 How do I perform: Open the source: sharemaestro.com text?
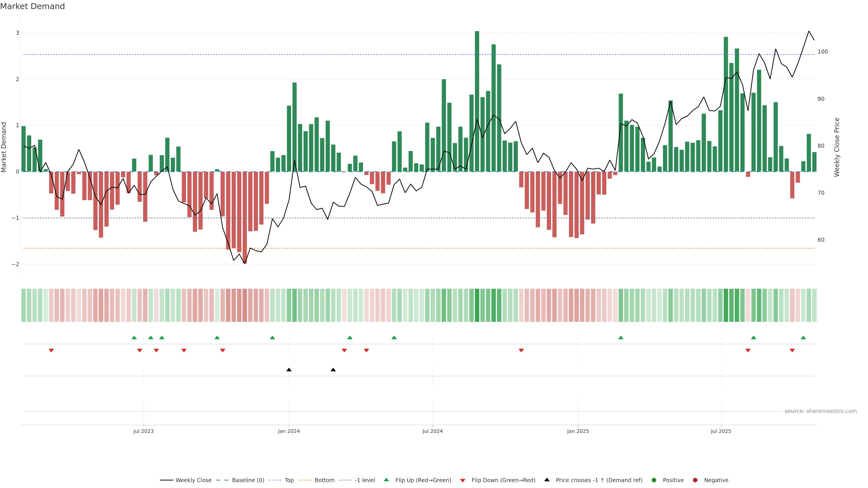pos(821,411)
